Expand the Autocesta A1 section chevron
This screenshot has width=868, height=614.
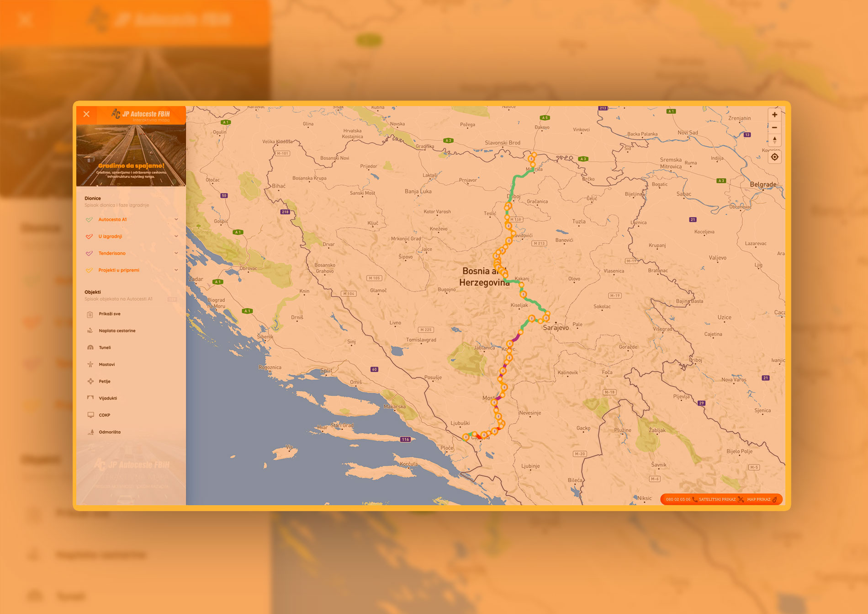click(x=176, y=219)
